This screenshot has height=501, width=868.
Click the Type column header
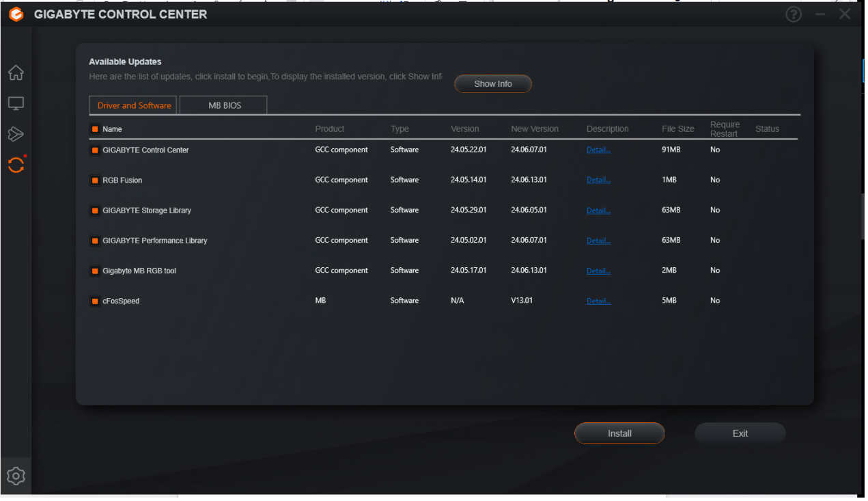(x=400, y=128)
